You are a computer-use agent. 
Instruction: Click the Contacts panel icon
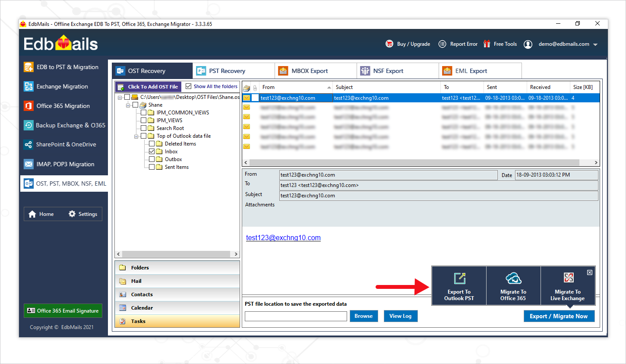click(123, 294)
